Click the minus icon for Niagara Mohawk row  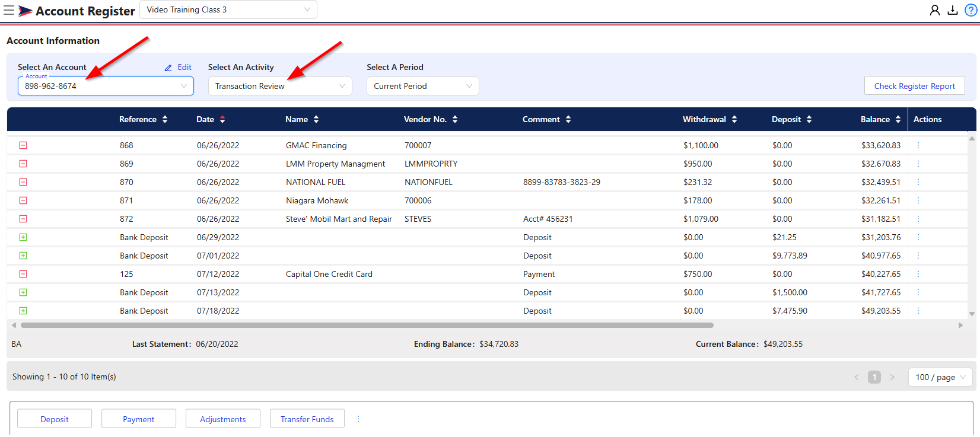click(x=23, y=200)
